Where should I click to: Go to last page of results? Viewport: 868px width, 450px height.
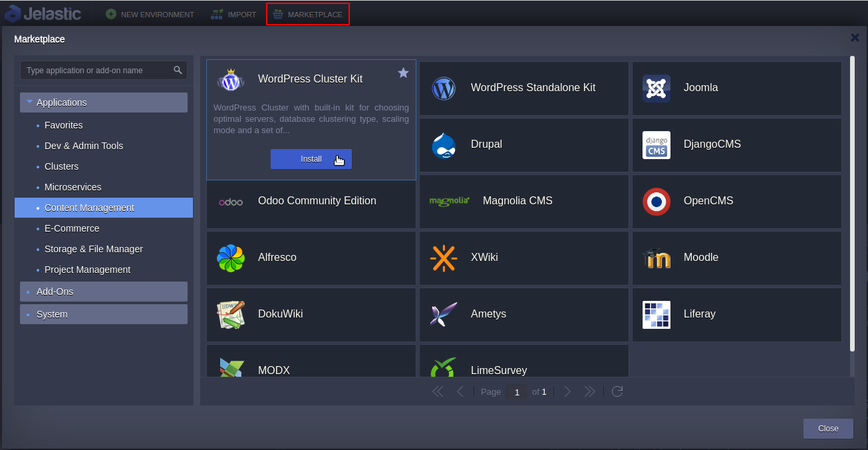point(589,391)
